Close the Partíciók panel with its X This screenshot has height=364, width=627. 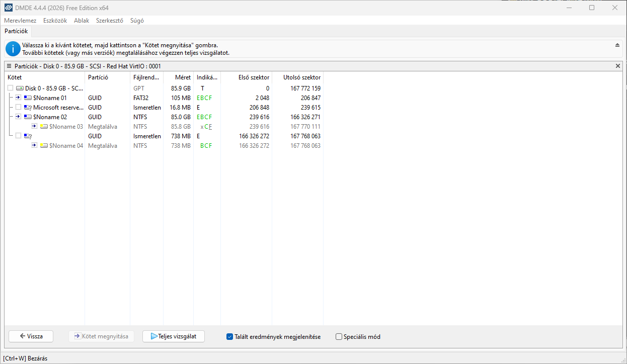click(618, 66)
